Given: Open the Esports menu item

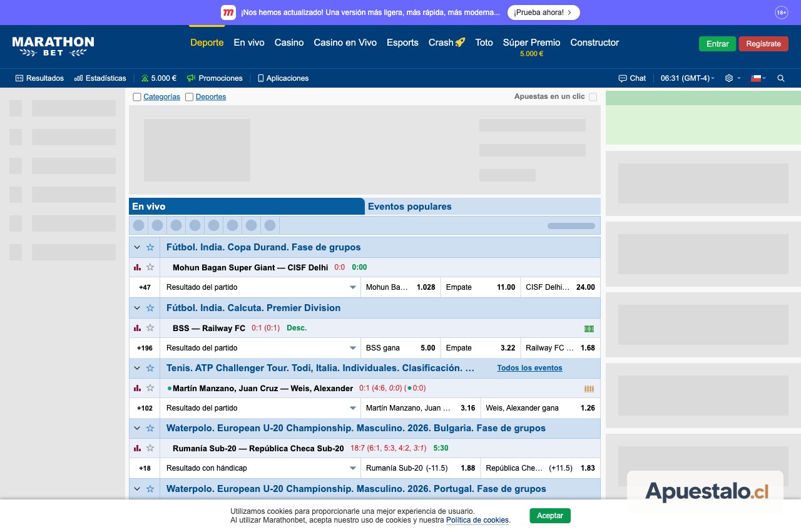Looking at the screenshot, I should pyautogui.click(x=402, y=43).
